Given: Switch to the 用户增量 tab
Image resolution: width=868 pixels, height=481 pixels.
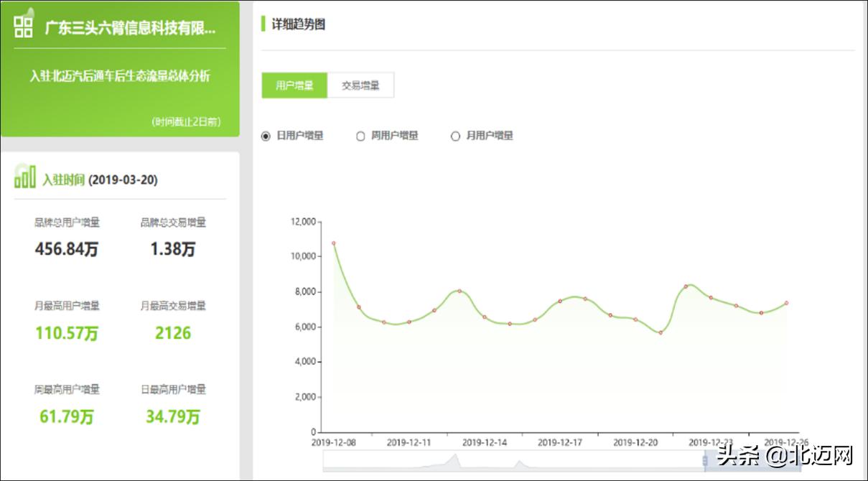Looking at the screenshot, I should click(295, 85).
